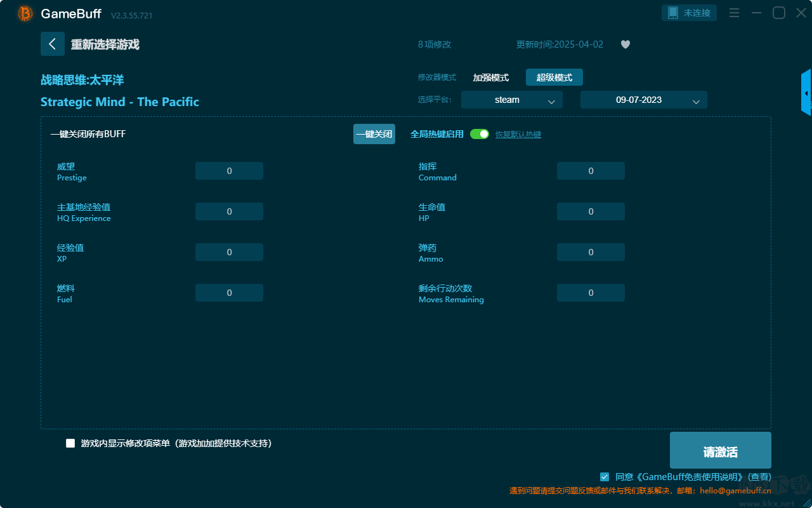Click the 一键关闭所有BUFF label
The width and height of the screenshot is (812, 508).
88,134
